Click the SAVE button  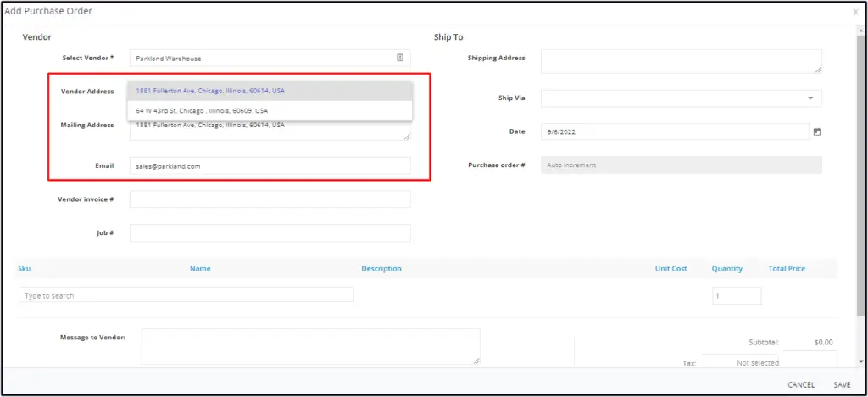click(842, 385)
